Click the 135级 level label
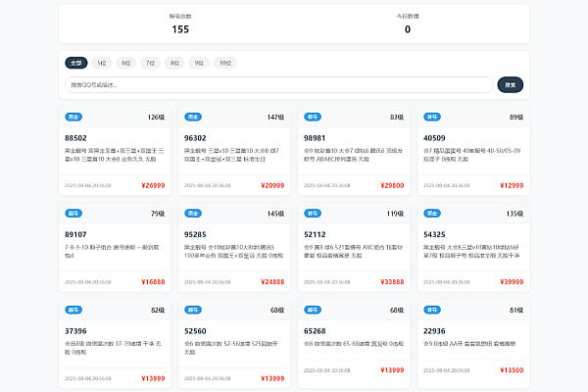Screen dimensions: 588x392 514,214
